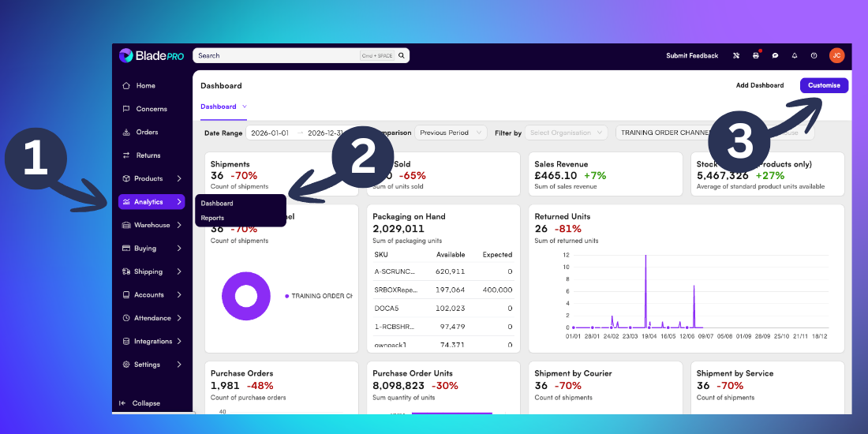This screenshot has height=434, width=868.
Task: Open the printer icon with red badge
Action: coord(756,55)
